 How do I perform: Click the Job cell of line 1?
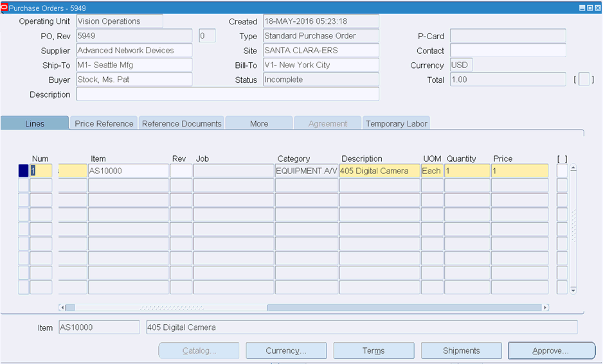click(234, 171)
